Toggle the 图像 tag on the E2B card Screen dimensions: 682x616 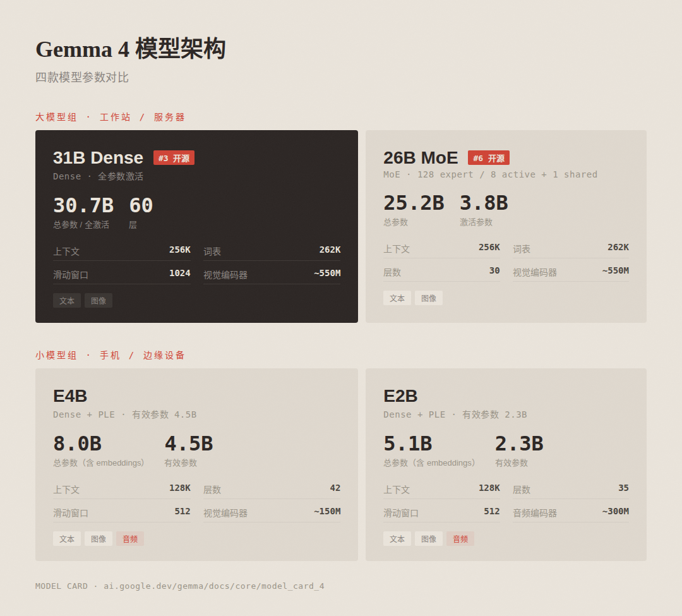(429, 538)
